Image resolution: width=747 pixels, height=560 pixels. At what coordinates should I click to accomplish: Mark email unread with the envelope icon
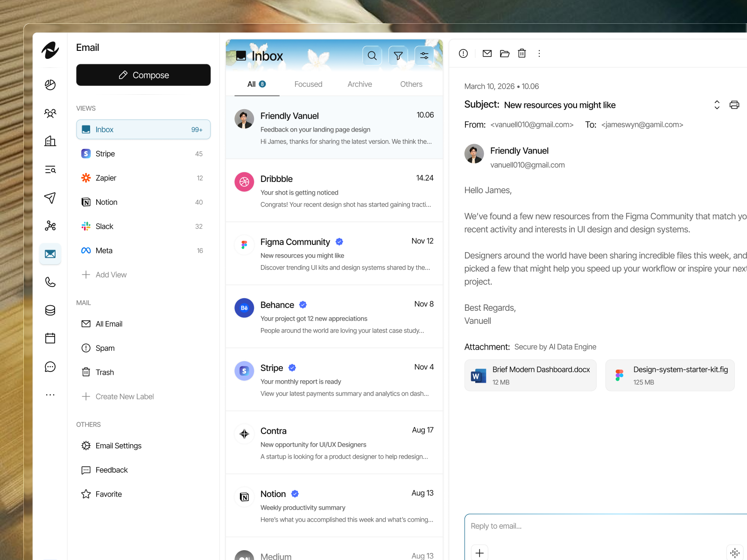point(487,53)
